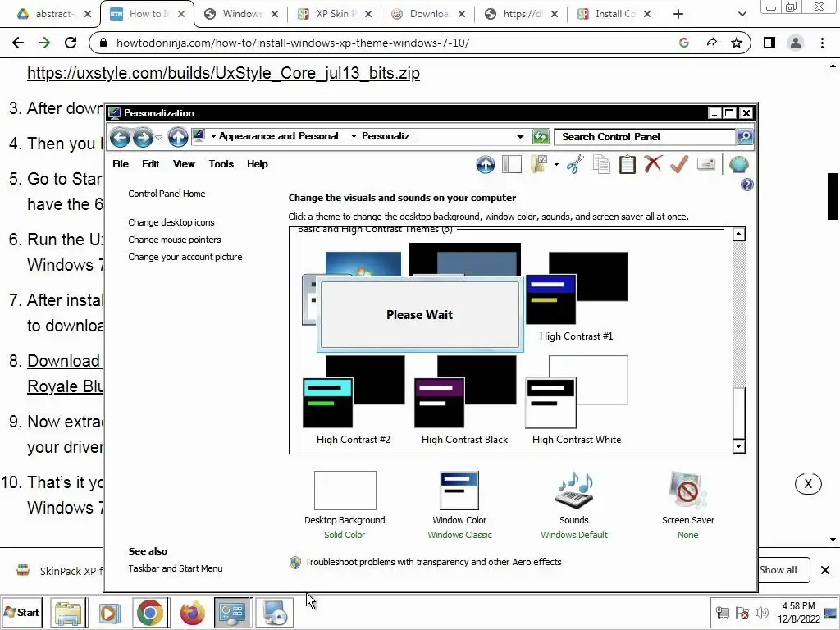Open the UxStyle_Core zip download link
Viewport: 840px width, 630px height.
tap(223, 73)
